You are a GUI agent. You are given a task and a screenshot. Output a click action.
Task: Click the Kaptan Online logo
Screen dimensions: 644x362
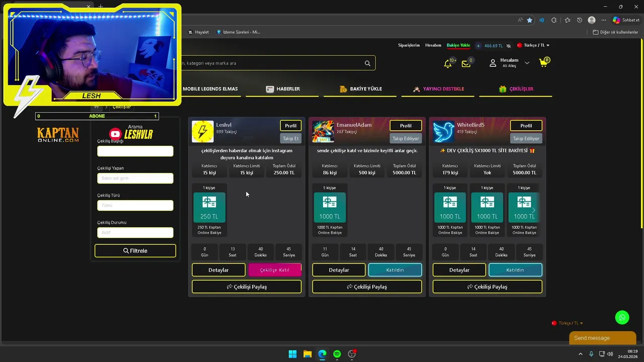pos(58,135)
